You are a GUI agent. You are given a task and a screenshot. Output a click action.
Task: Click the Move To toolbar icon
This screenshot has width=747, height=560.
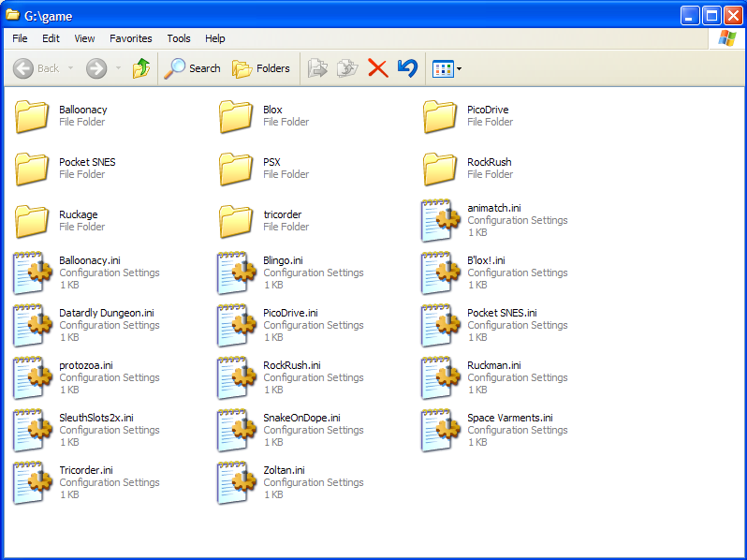pos(318,68)
